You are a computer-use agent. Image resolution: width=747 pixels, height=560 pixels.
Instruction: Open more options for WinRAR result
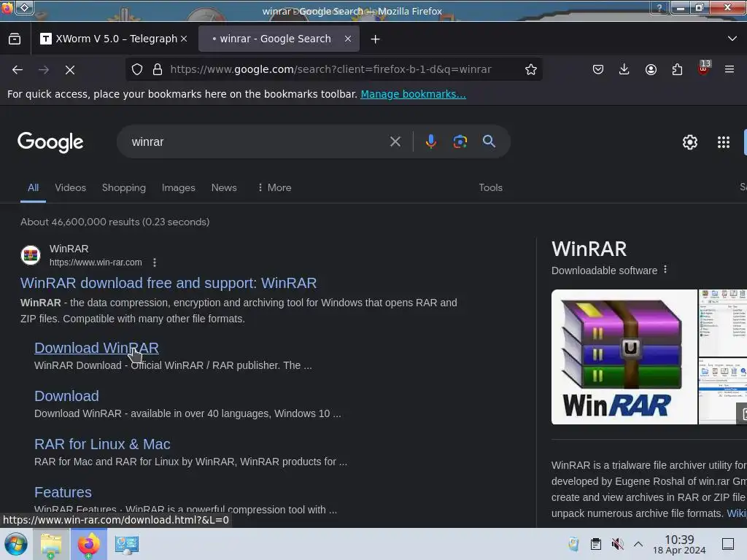(155, 262)
